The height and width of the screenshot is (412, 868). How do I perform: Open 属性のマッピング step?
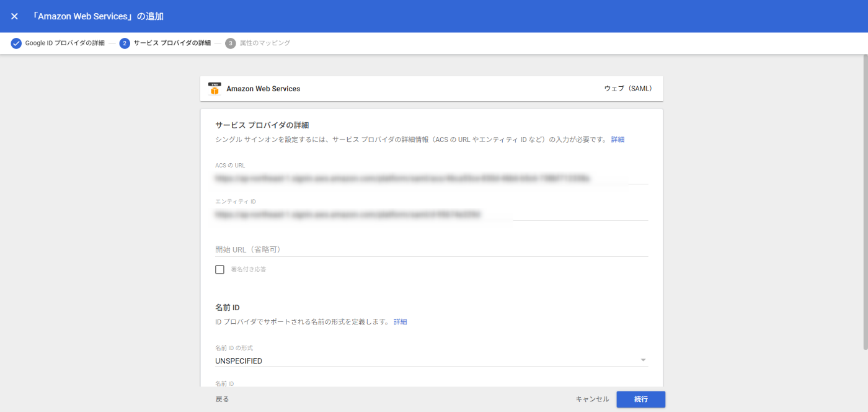click(x=265, y=43)
